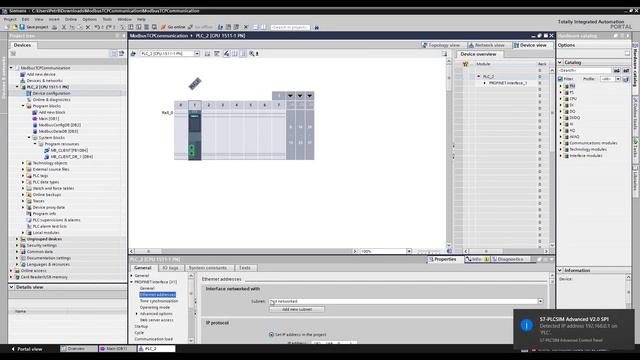This screenshot has height=360, width=640.
Task: Switch to Network view tab
Action: pos(487,45)
